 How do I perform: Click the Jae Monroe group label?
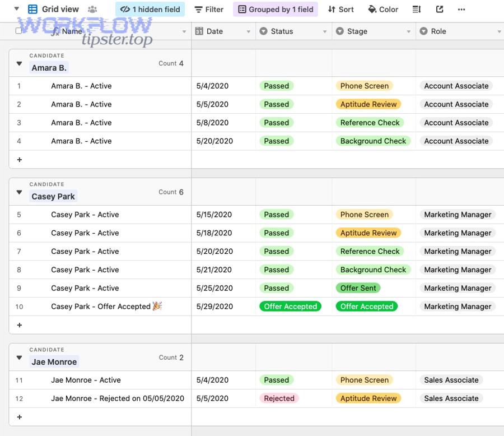[54, 362]
